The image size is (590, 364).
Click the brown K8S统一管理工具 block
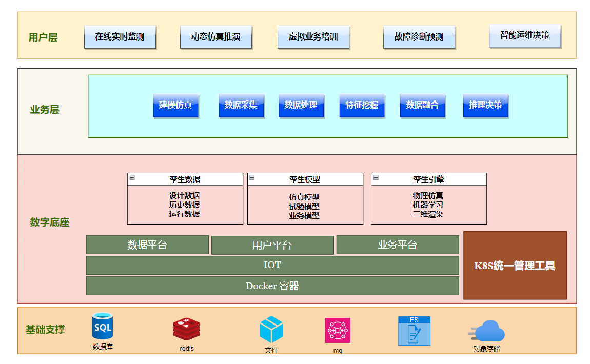(x=515, y=266)
